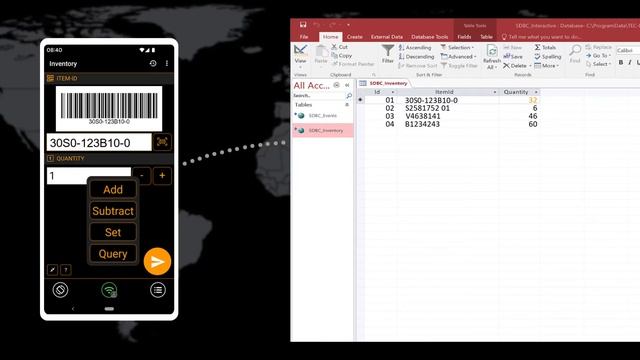
Task: Open the SDBC_Events table
Action: 323,116
